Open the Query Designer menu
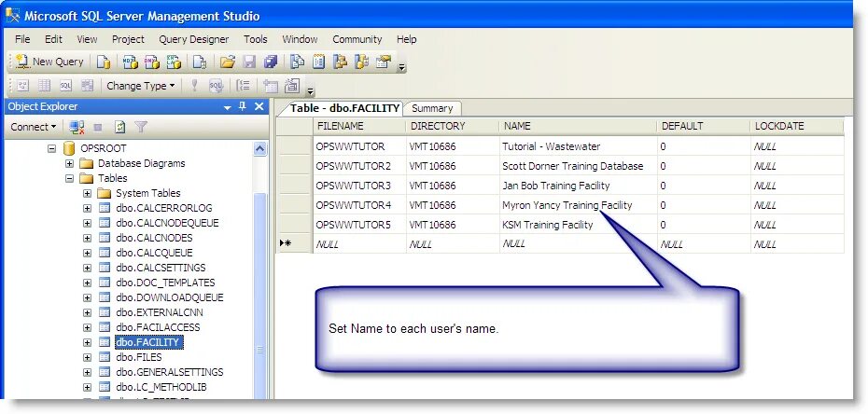Viewport: 868px width, 414px height. coord(194,39)
